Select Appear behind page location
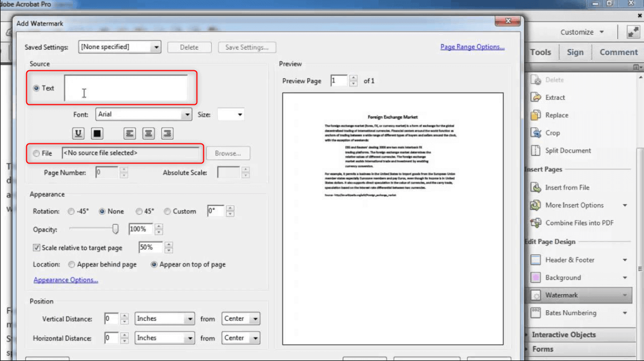The width and height of the screenshot is (644, 361). [71, 264]
